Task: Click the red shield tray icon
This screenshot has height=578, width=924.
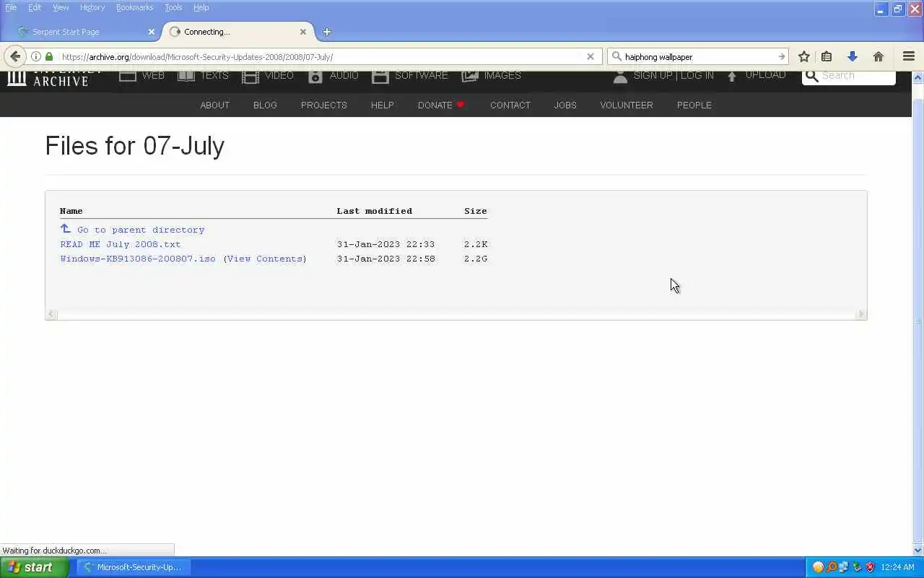Action: point(870,567)
